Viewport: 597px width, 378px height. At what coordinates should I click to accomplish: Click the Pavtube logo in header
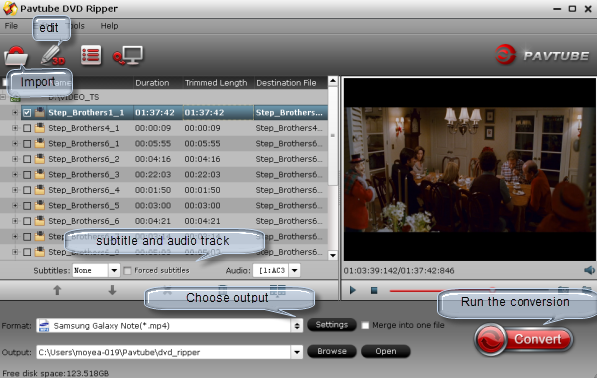pyautogui.click(x=541, y=55)
